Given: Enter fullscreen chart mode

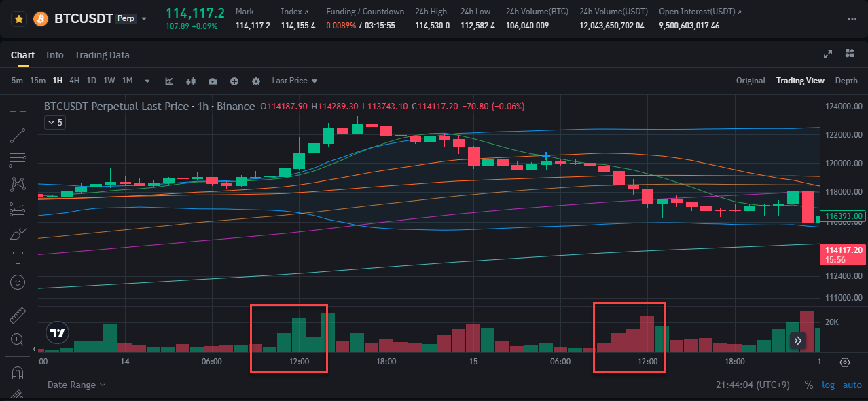Looking at the screenshot, I should (x=828, y=54).
